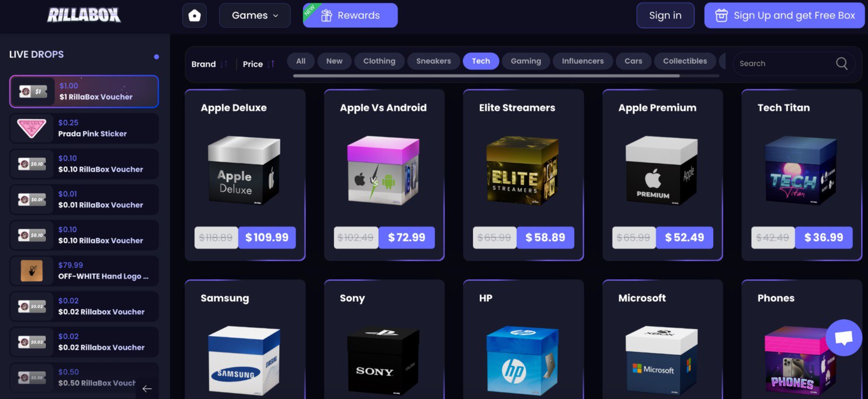Open the live chat bubble icon
The height and width of the screenshot is (399, 868).
pos(844,338)
